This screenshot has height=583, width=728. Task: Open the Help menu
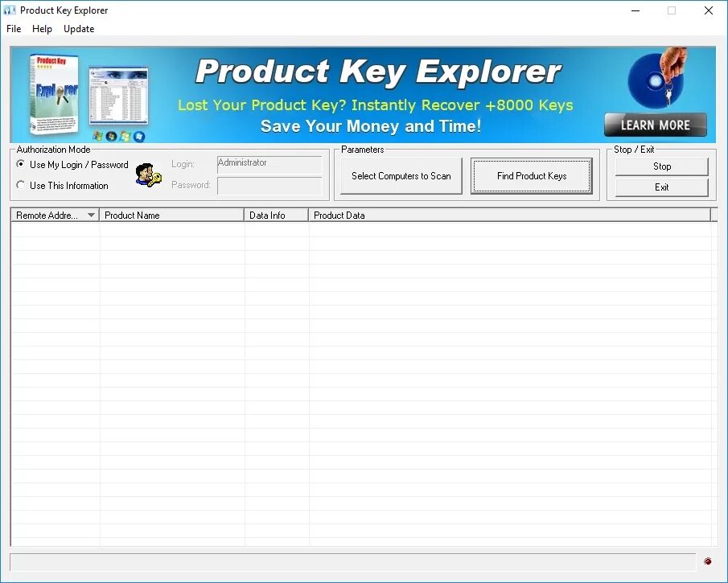click(x=42, y=29)
